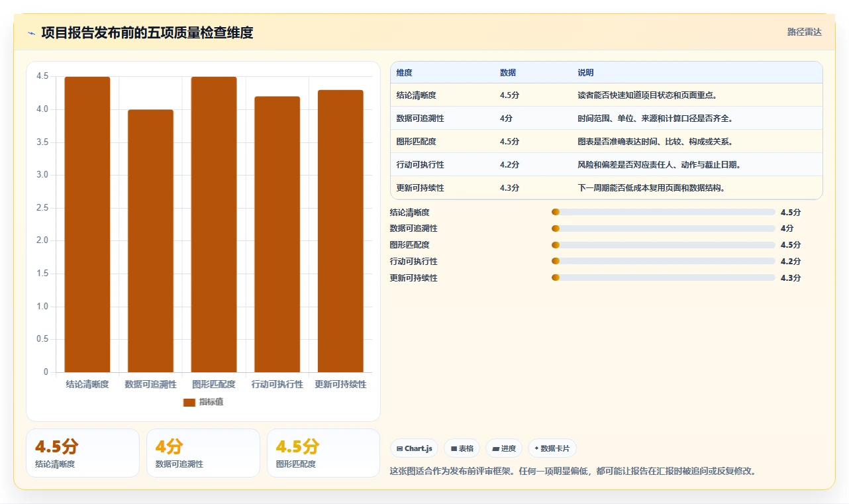Click the 图形匹配度 bar in the chart
Viewport: 849px width, 504px height.
[x=214, y=225]
